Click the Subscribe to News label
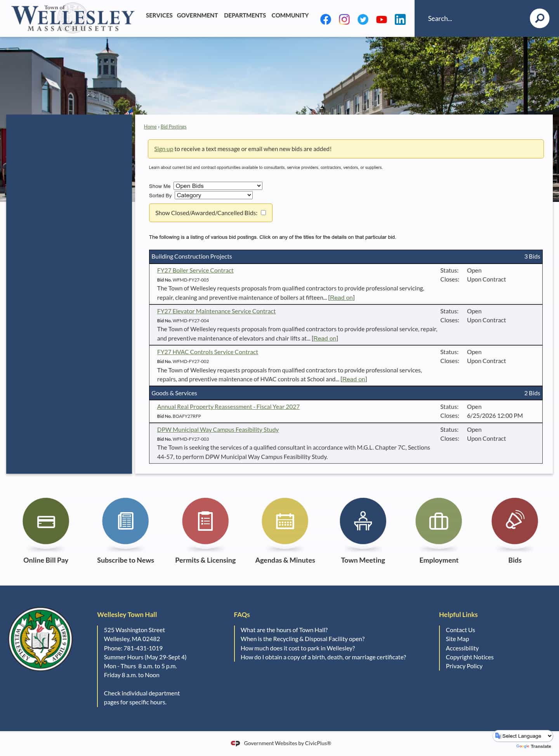Image resolution: width=559 pixels, height=756 pixels. [125, 560]
